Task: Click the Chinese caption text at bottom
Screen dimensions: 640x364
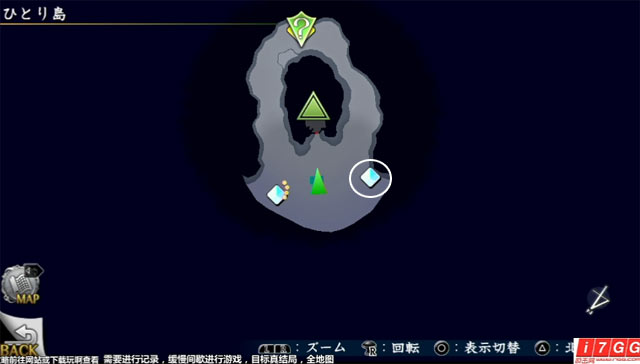Action: pyautogui.click(x=167, y=359)
